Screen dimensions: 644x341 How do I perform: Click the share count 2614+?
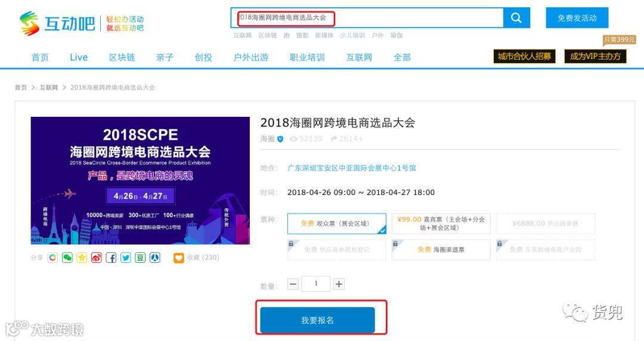click(347, 139)
